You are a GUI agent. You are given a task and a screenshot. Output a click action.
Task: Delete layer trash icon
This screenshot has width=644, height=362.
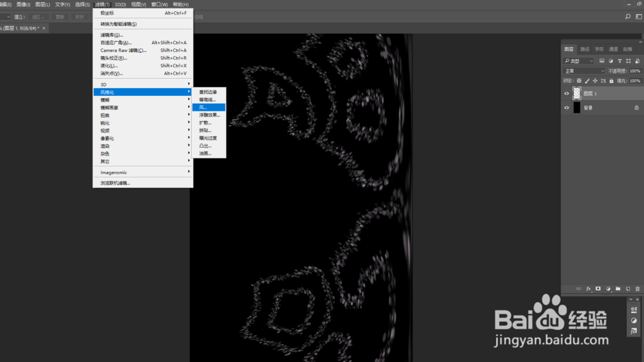(x=638, y=289)
